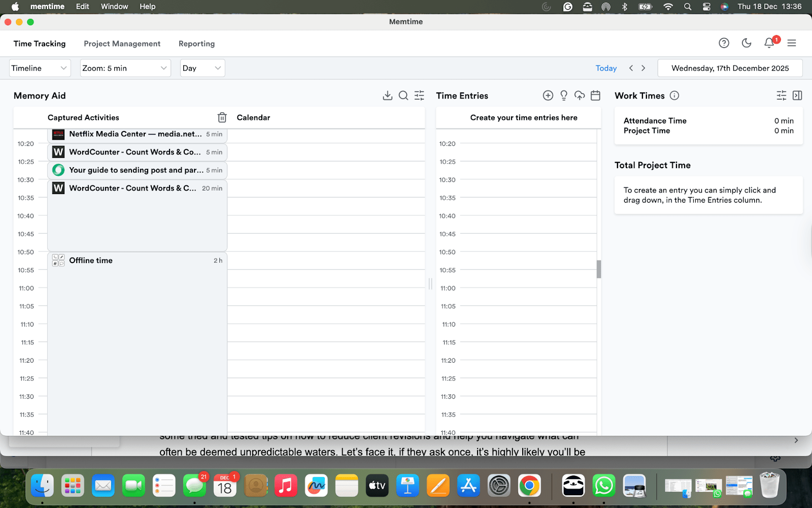The width and height of the screenshot is (812, 508).
Task: Open the Timeline view dropdown
Action: 40,68
